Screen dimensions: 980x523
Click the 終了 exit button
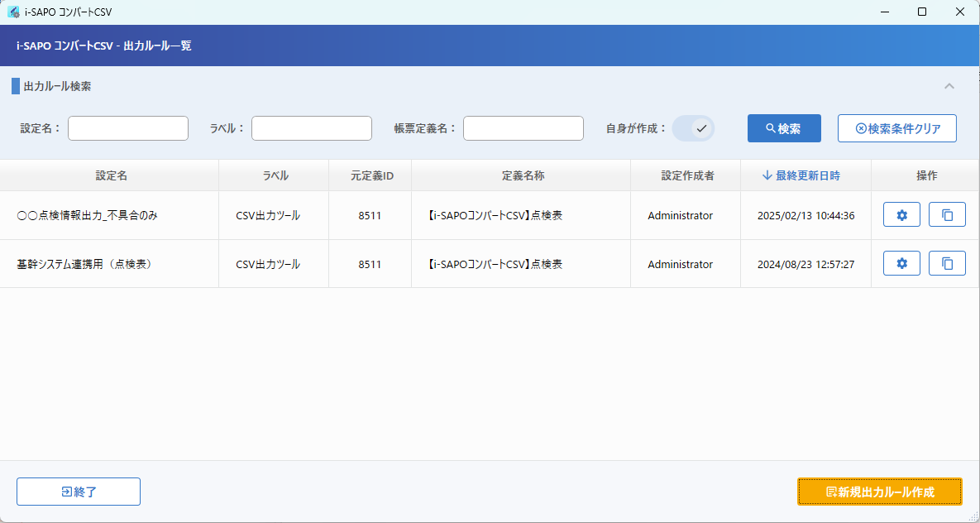[78, 492]
